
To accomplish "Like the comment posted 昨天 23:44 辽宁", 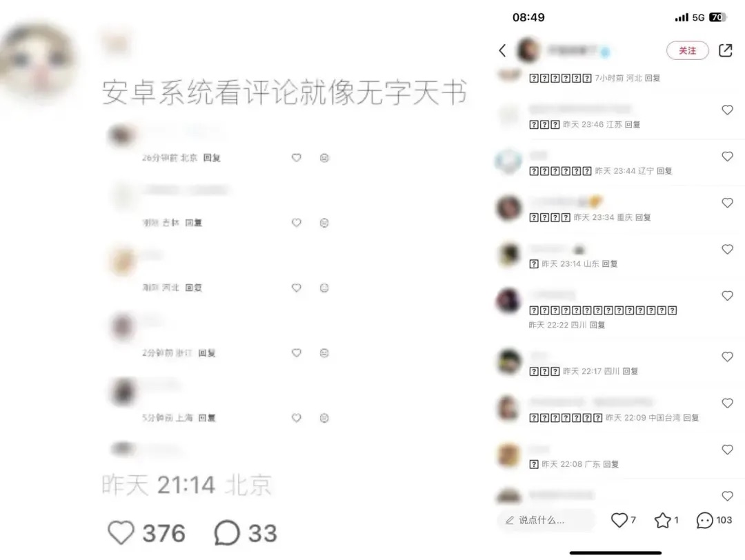I will coord(728,157).
